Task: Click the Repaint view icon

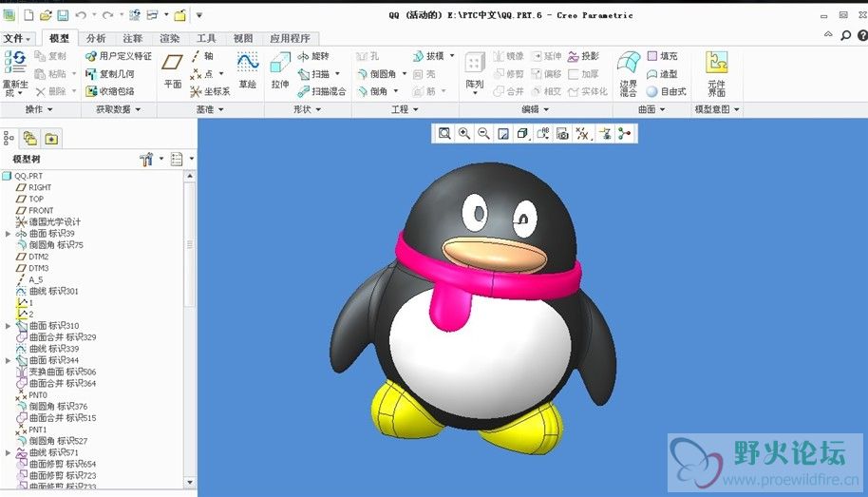Action: (x=503, y=134)
